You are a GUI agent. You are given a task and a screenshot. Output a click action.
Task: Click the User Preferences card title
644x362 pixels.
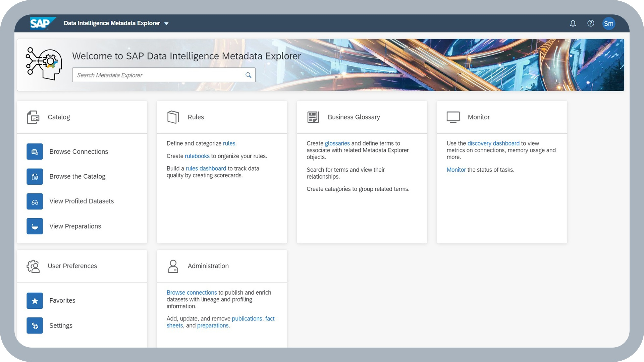point(72,266)
